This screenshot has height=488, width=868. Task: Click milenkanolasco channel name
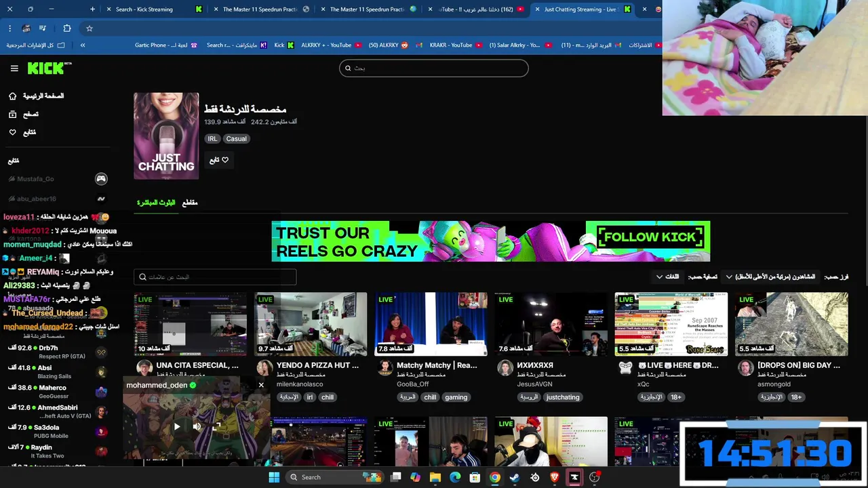click(300, 384)
